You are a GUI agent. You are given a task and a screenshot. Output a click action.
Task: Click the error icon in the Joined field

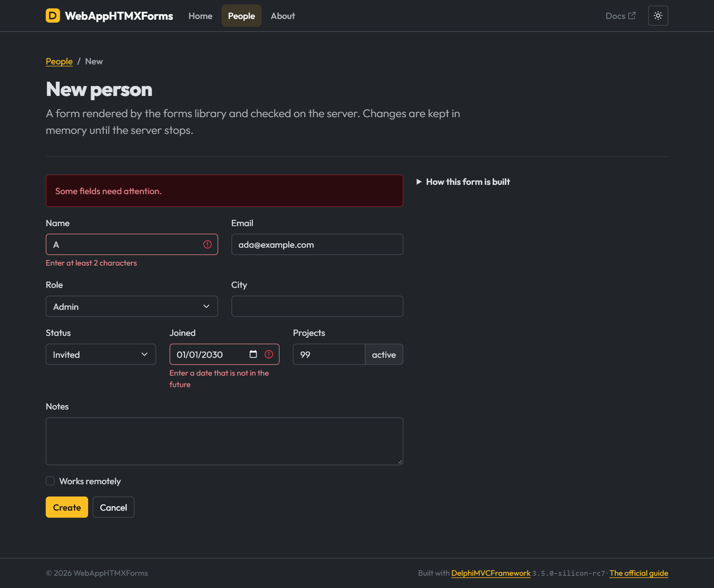pos(269,354)
